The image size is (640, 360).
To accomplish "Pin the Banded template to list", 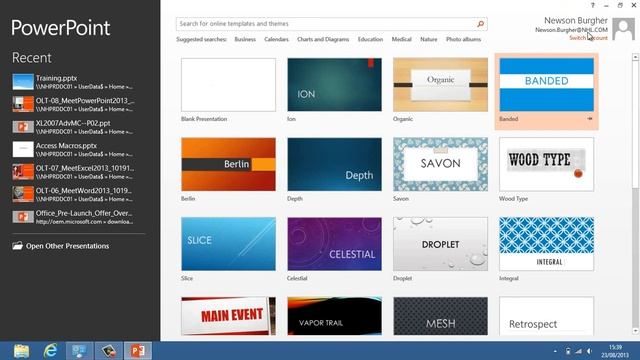I will click(590, 119).
